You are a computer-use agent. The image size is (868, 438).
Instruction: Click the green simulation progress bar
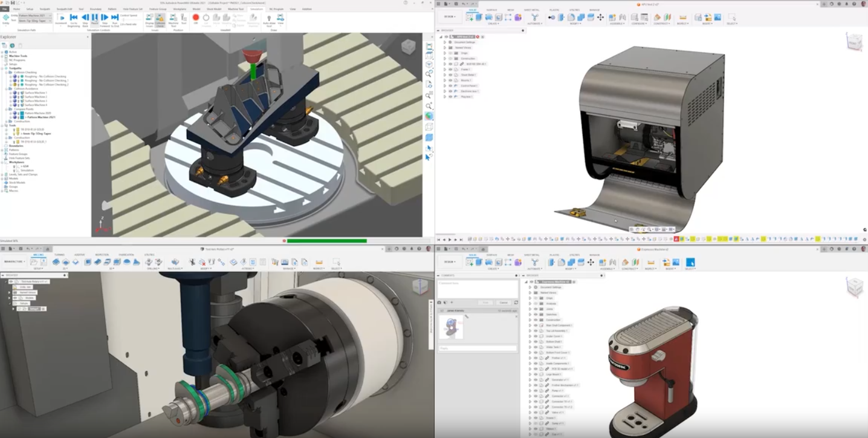tap(326, 241)
